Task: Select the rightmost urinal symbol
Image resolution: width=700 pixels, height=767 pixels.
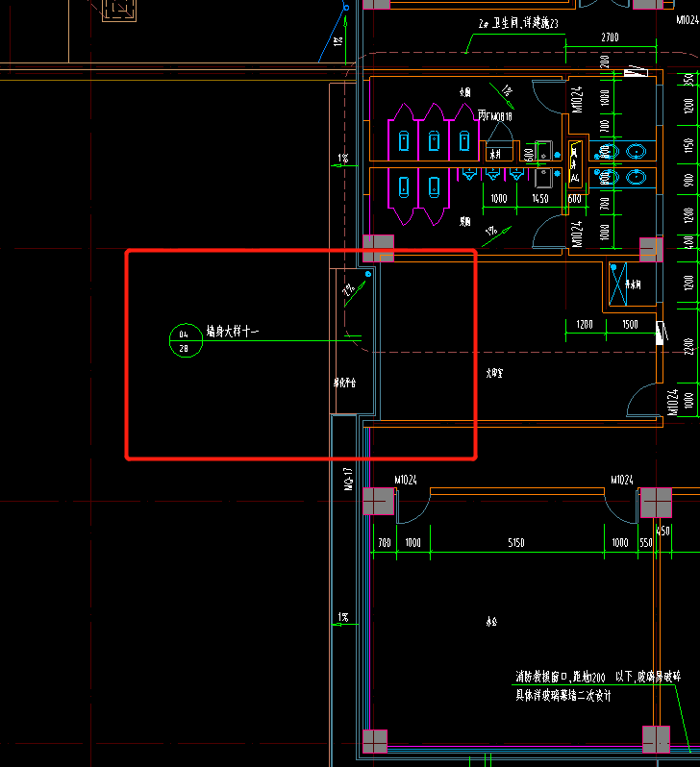Action: tap(517, 174)
